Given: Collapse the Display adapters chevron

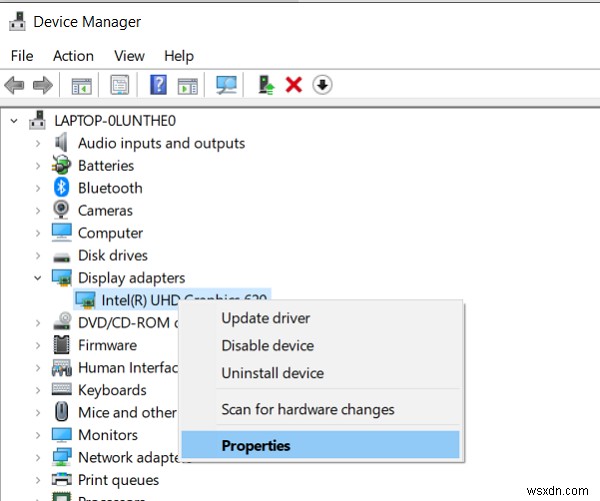Looking at the screenshot, I should pos(38,278).
